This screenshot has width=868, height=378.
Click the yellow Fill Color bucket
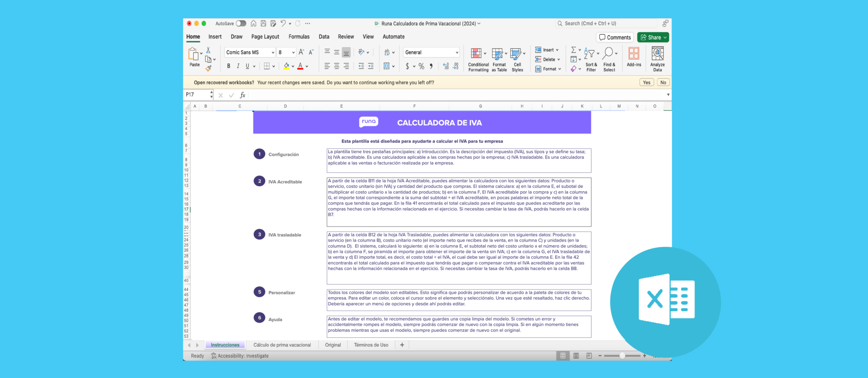click(287, 66)
